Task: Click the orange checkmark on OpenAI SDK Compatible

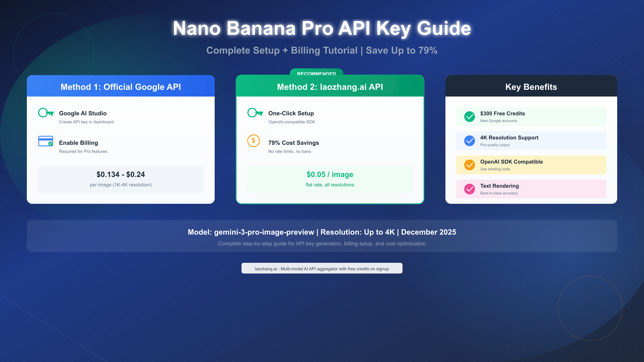Action: click(x=469, y=165)
